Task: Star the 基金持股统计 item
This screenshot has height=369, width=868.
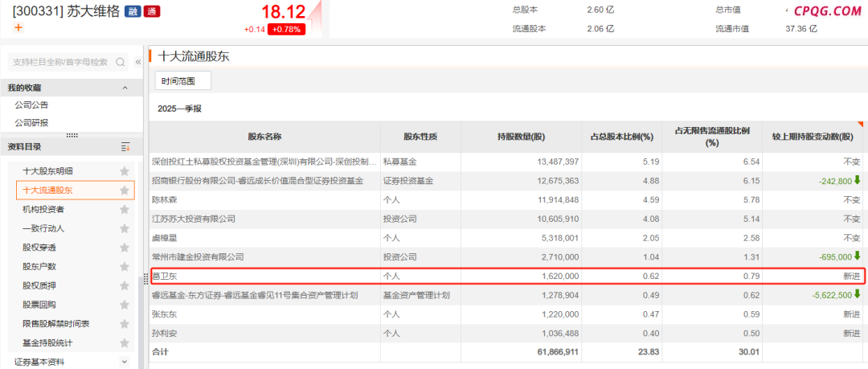Action: point(125,343)
